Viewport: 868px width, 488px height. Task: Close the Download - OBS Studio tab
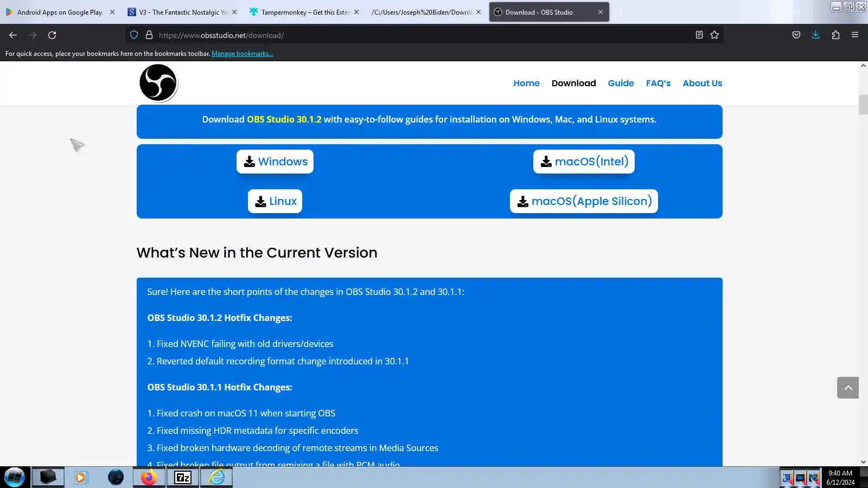(601, 12)
